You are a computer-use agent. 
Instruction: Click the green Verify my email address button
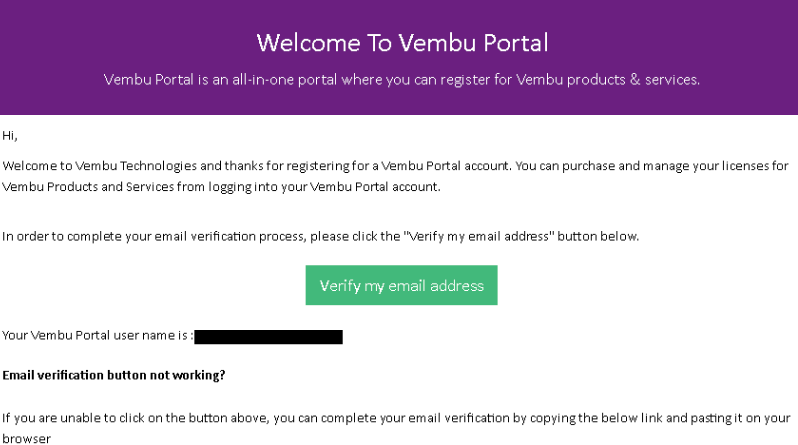(401, 285)
